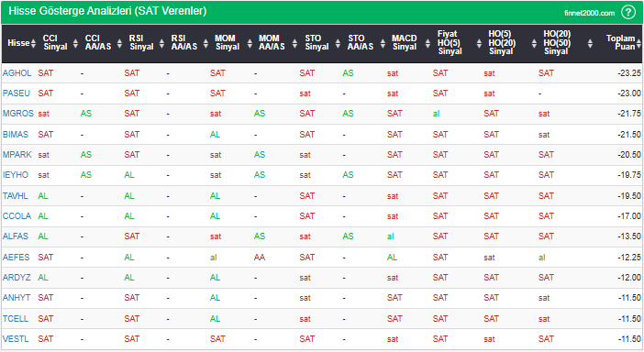644x352 pixels.
Task: Open the BIMAS stock link
Action: point(16,134)
